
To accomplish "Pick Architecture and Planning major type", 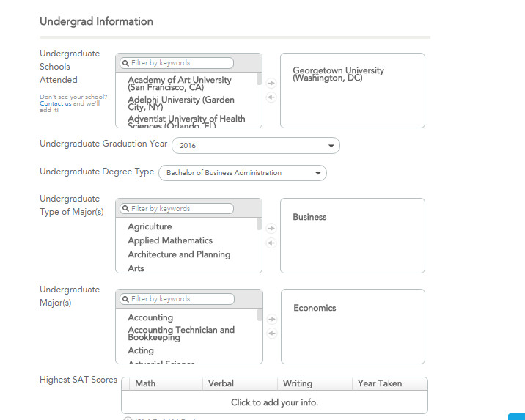I will [179, 254].
